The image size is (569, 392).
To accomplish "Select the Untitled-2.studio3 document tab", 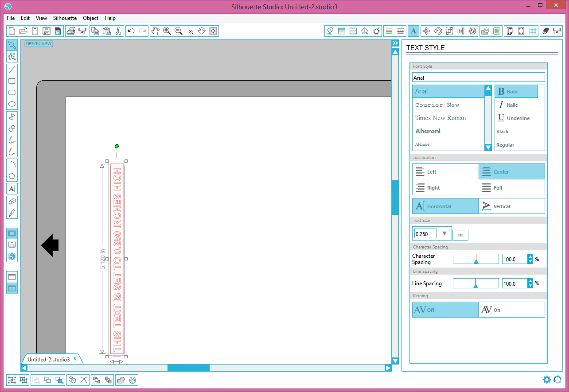I will coord(49,359).
